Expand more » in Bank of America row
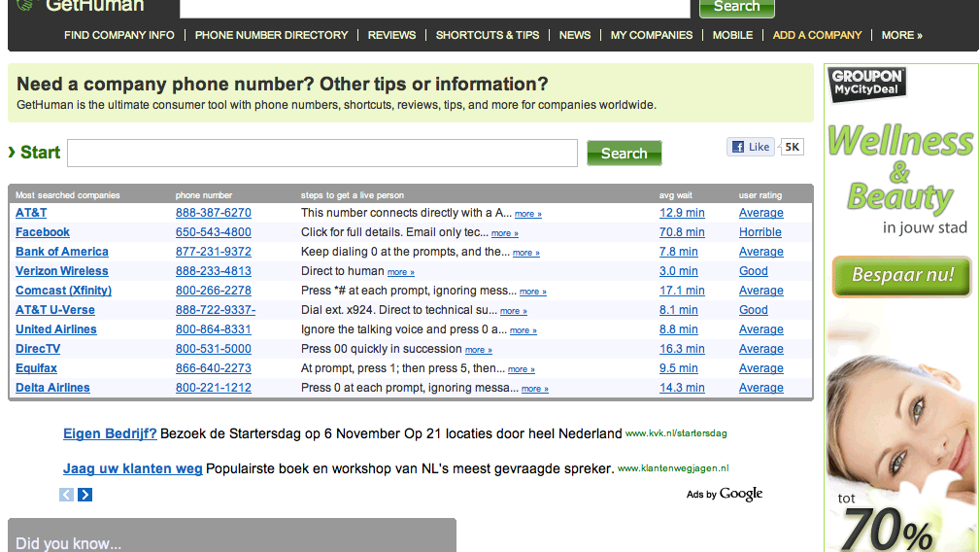Image resolution: width=980 pixels, height=552 pixels. (526, 253)
